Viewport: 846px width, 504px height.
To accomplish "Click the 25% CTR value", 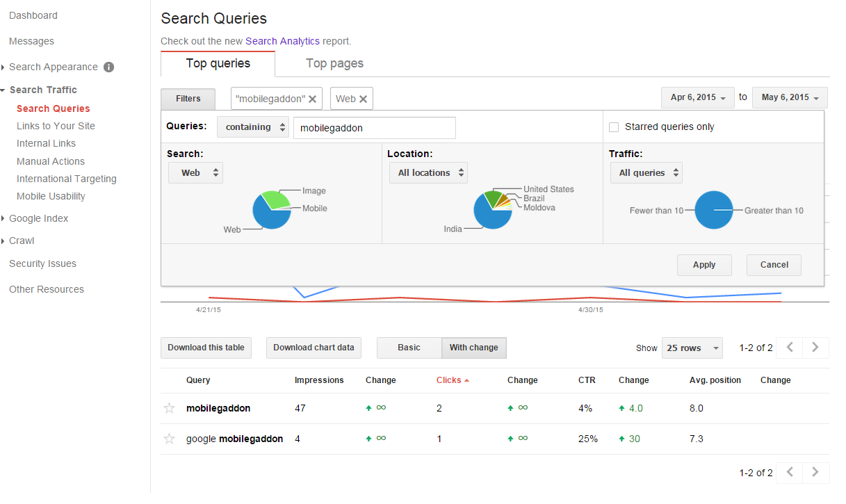I will [588, 439].
